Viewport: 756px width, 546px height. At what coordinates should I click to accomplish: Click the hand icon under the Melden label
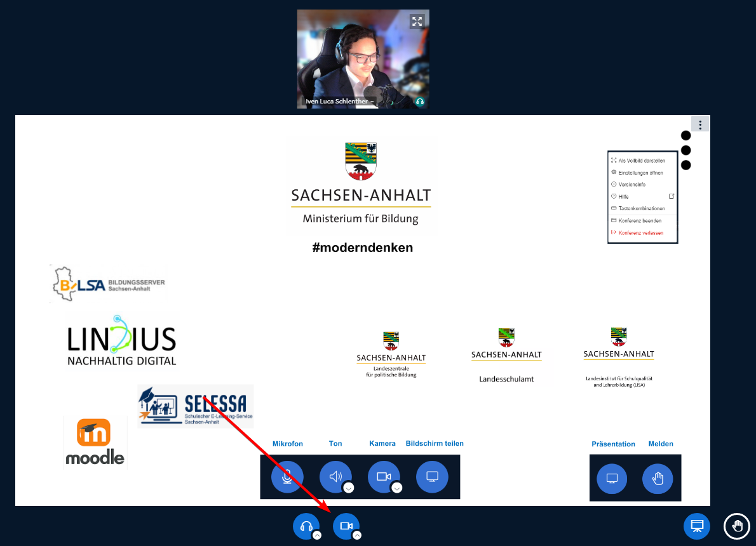(x=658, y=479)
